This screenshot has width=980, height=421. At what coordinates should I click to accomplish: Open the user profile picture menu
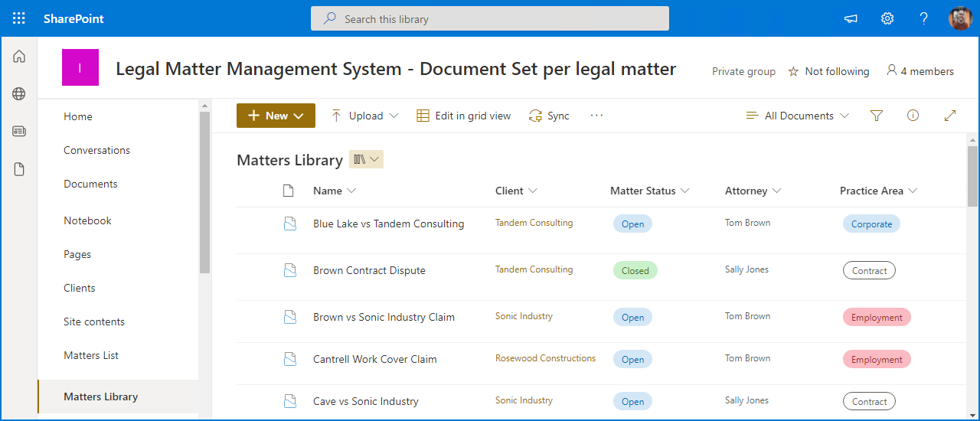click(x=960, y=18)
